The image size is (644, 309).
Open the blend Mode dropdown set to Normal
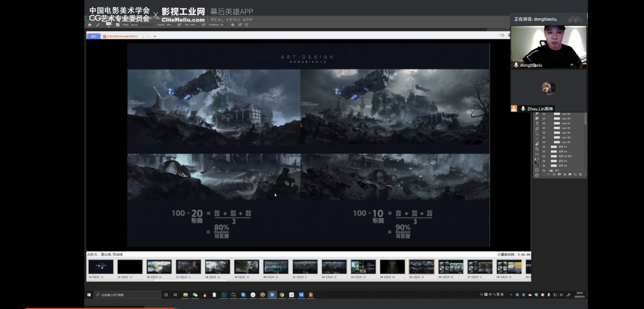(142, 24)
